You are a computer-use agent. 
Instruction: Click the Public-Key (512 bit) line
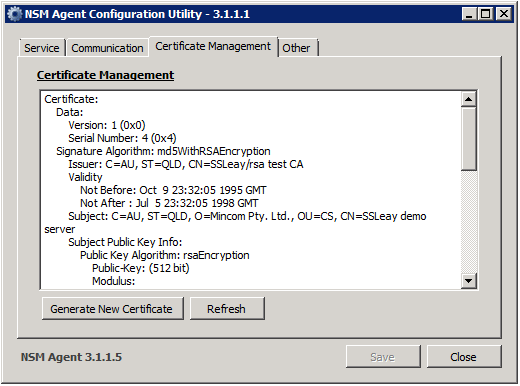141,268
